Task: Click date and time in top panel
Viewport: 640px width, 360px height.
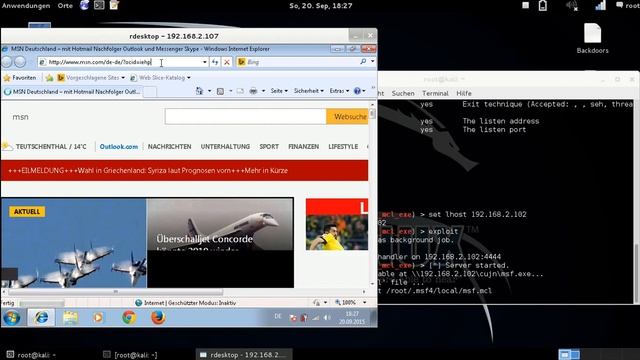Action: 321,6
